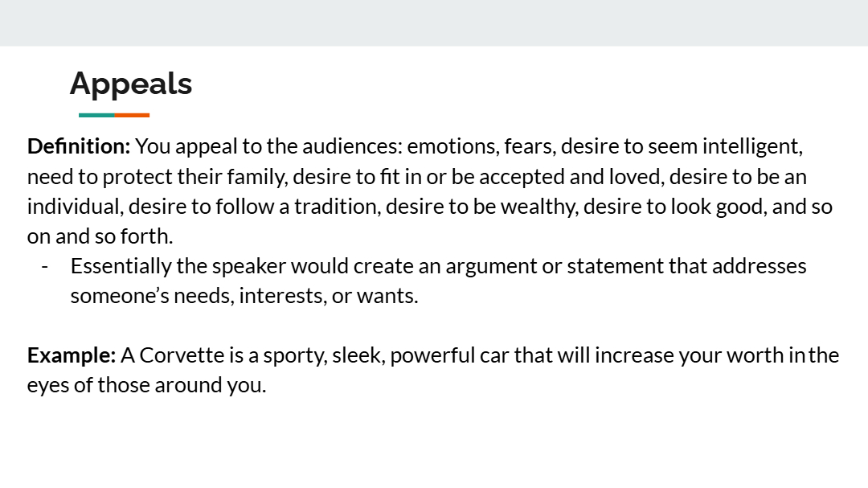868x488 pixels.
Task: Click the phrase desire to seem intelligent
Action: click(682, 146)
